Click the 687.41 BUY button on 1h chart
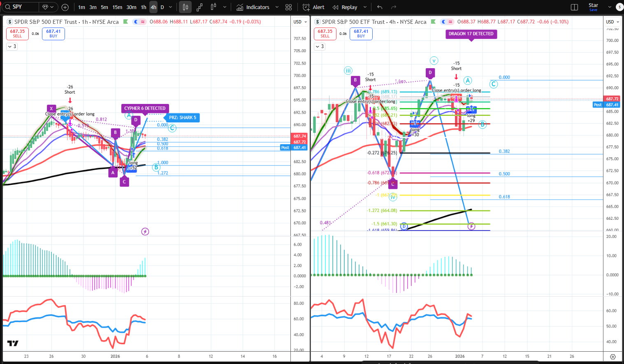 pos(53,33)
